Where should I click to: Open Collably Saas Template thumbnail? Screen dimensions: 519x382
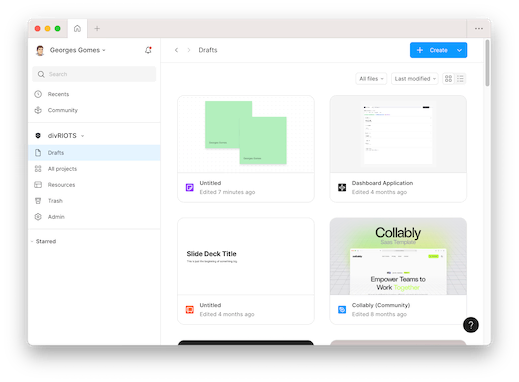(x=398, y=256)
